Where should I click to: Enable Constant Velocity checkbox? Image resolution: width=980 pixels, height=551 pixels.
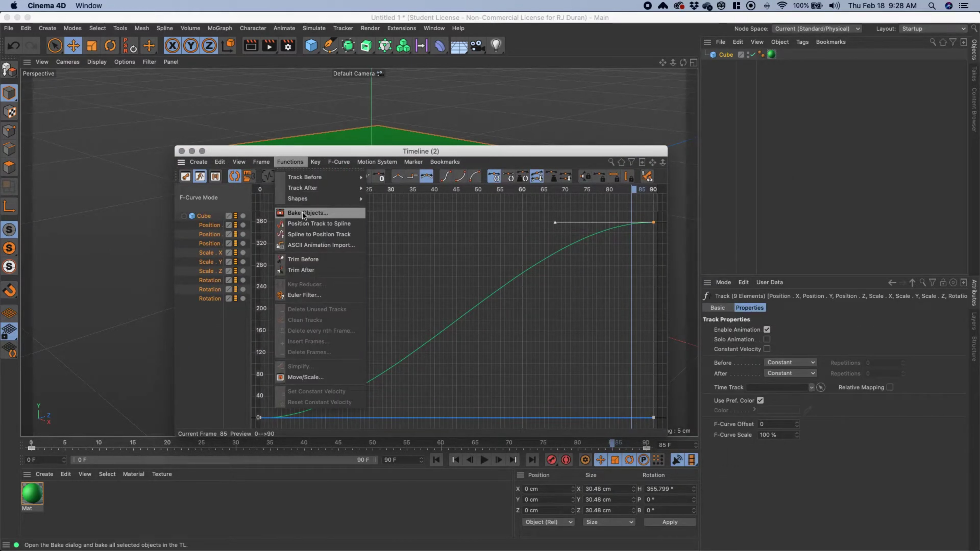coord(767,349)
